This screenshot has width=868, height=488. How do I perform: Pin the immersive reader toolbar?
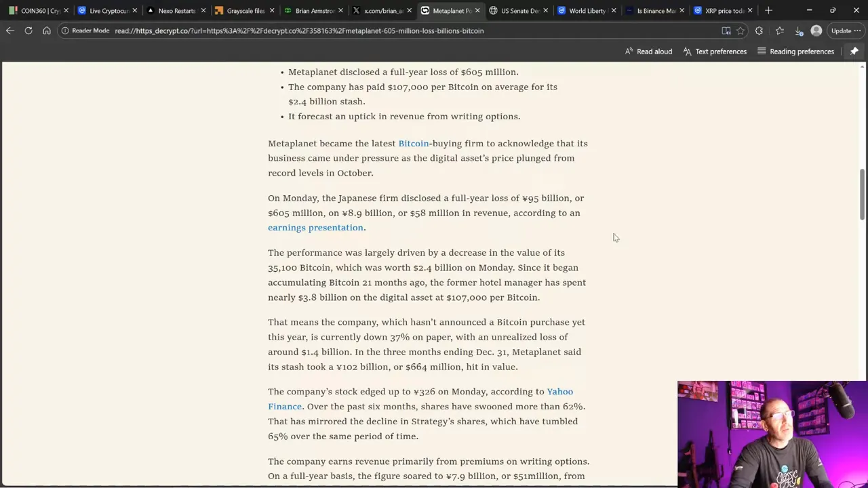[x=854, y=51]
